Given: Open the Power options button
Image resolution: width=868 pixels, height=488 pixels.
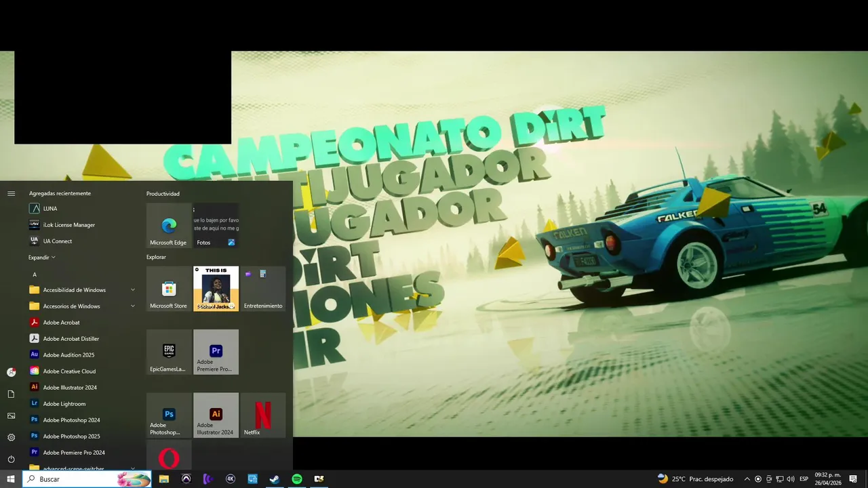Looking at the screenshot, I should pos(11,459).
